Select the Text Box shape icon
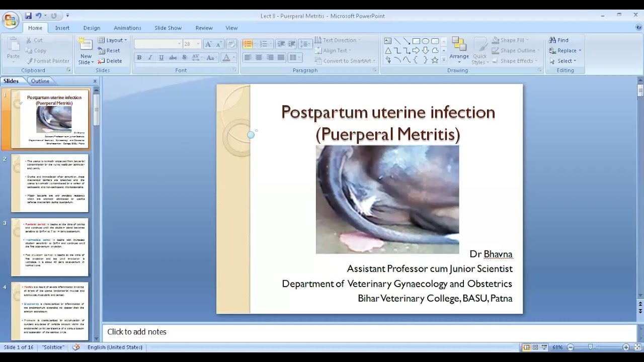 388,41
